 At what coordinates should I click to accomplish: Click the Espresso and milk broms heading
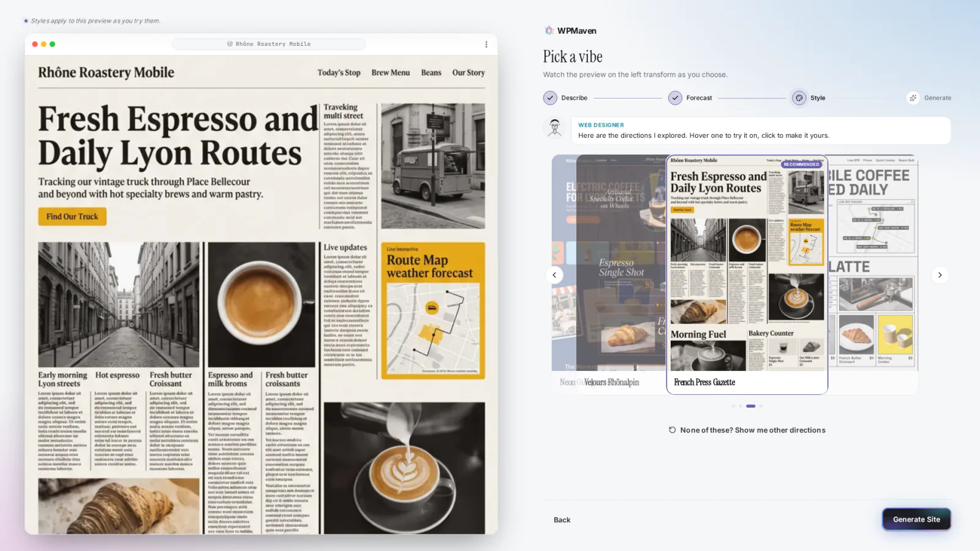(x=230, y=379)
